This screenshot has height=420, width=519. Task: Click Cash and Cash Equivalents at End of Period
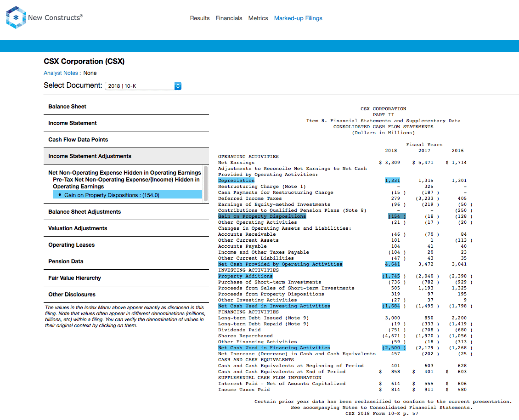pos(282,372)
